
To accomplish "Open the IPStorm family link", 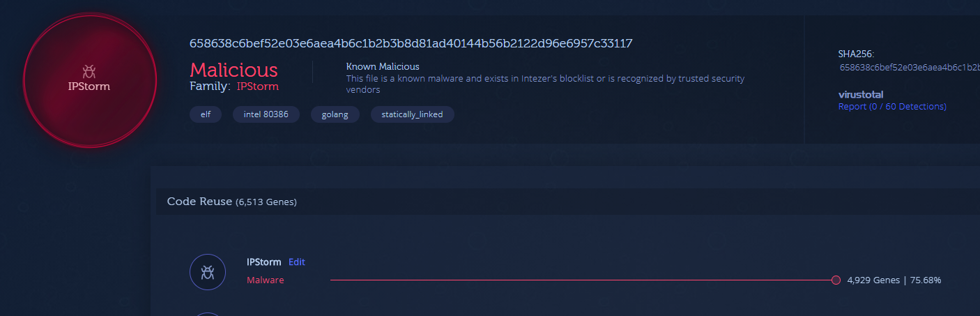I will tap(258, 86).
